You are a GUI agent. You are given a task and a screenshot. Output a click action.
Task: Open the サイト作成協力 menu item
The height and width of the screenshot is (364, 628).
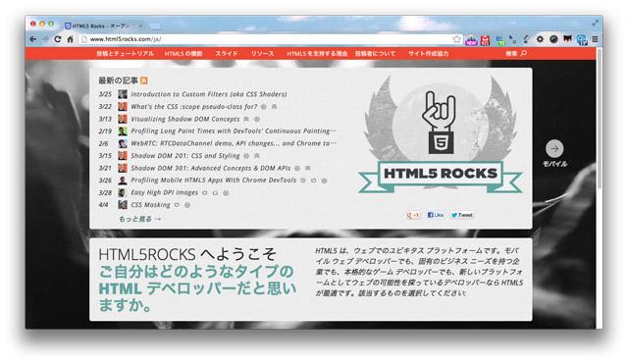pos(428,53)
